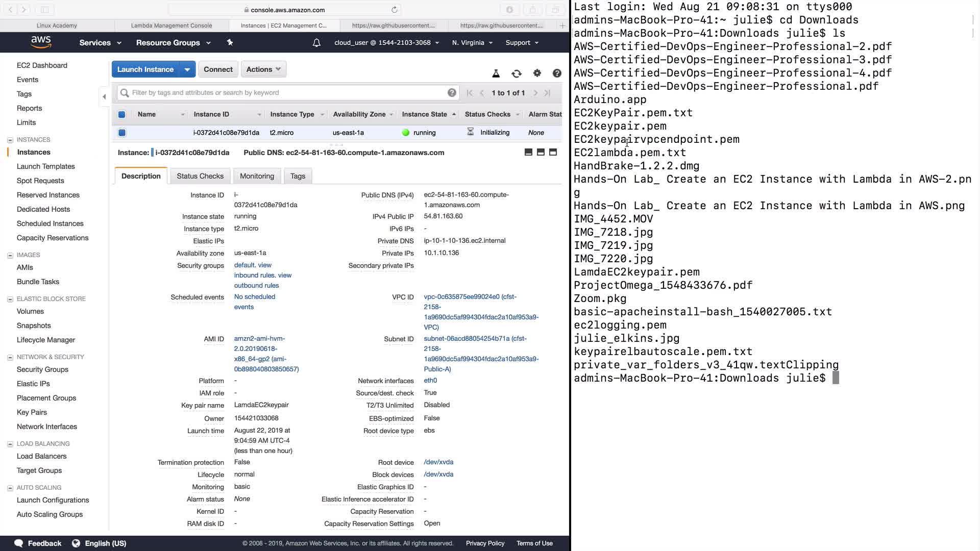Open the N. Virginia region dropdown
980x551 pixels.
coord(472,43)
